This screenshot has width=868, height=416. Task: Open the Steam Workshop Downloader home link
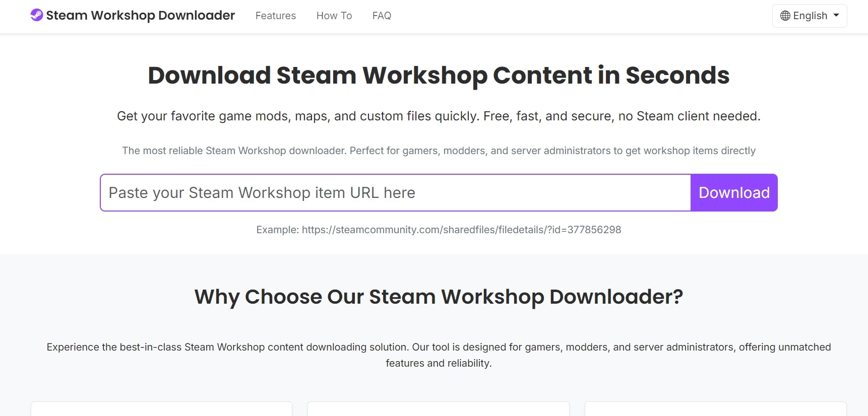(133, 15)
